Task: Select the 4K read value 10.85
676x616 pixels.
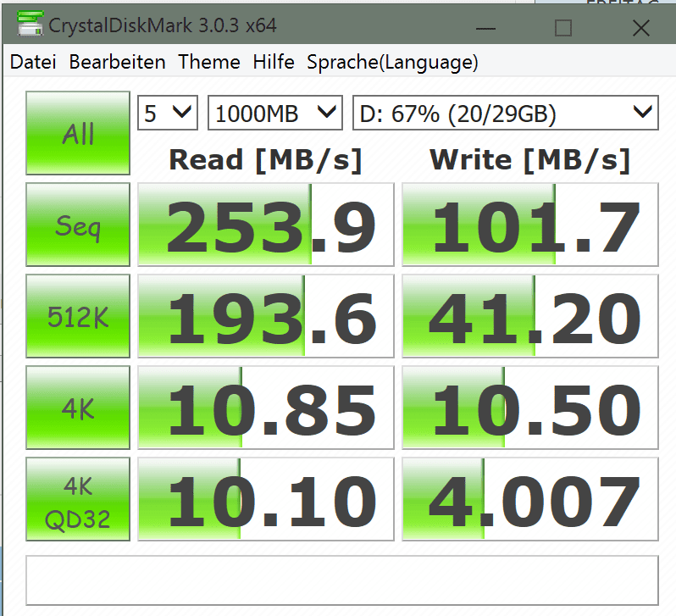Action: pos(266,408)
